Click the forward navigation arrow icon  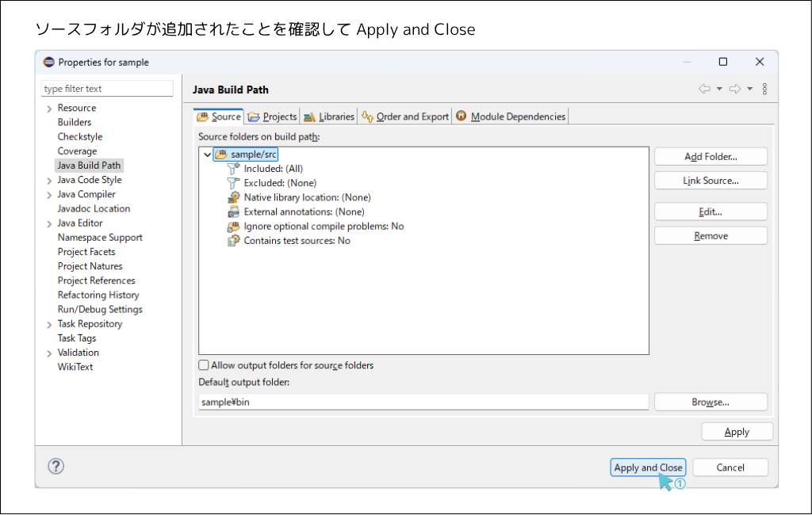point(735,89)
